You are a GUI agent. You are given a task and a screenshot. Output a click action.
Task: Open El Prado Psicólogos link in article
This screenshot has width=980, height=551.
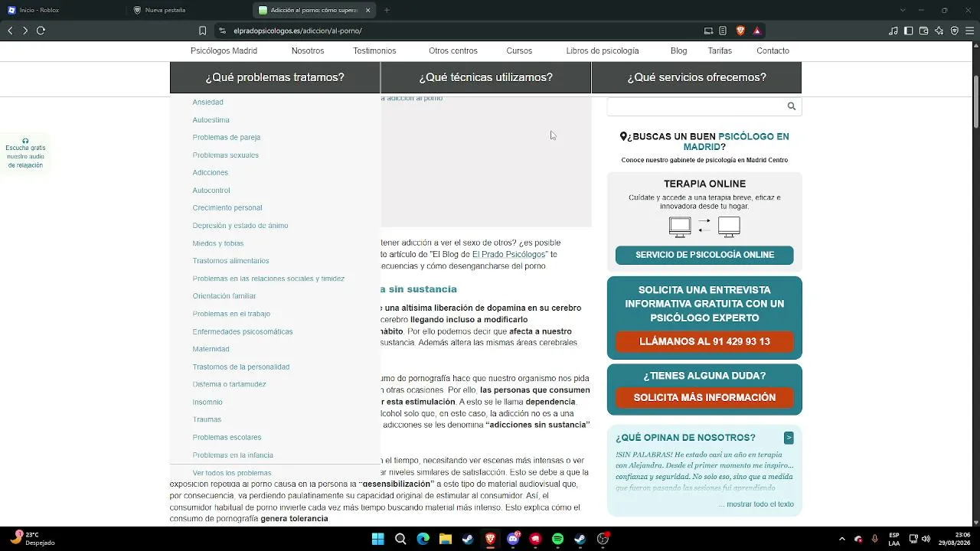[x=508, y=254]
